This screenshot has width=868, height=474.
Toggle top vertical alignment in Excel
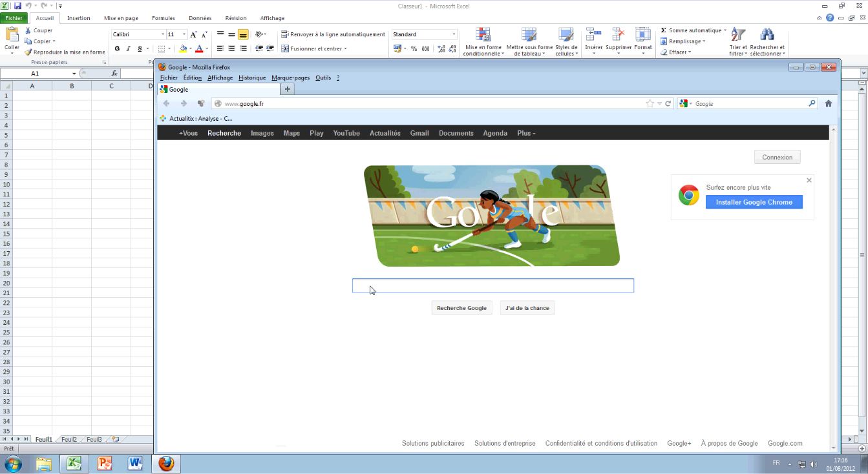[220, 34]
